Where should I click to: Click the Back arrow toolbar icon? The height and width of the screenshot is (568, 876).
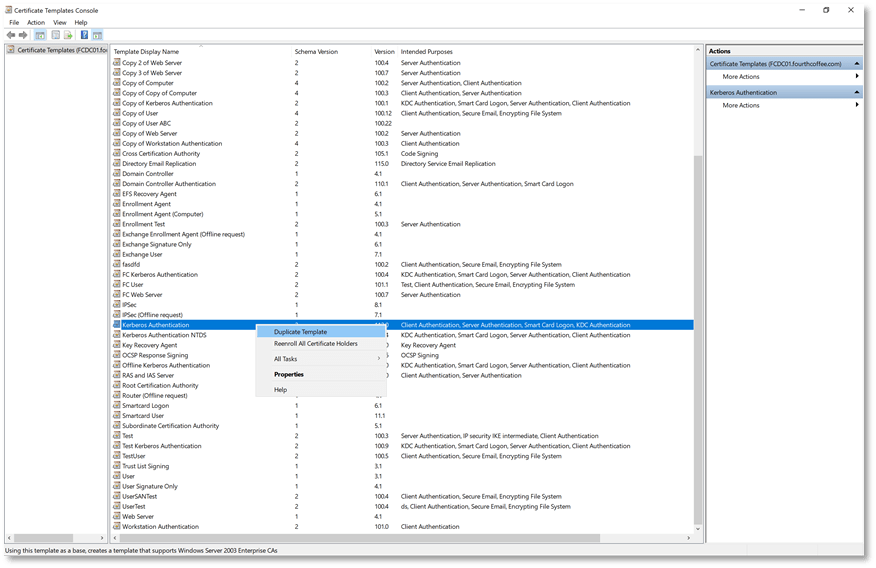pyautogui.click(x=10, y=35)
